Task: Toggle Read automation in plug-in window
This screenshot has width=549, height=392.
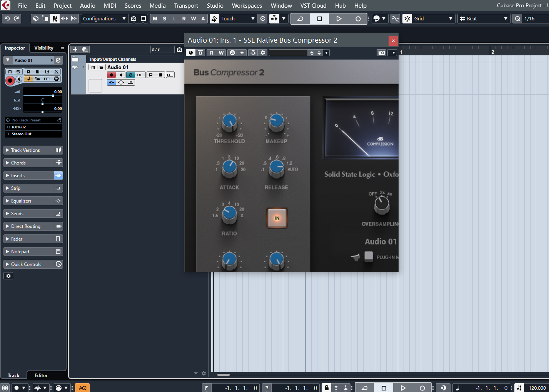Action: (212, 53)
